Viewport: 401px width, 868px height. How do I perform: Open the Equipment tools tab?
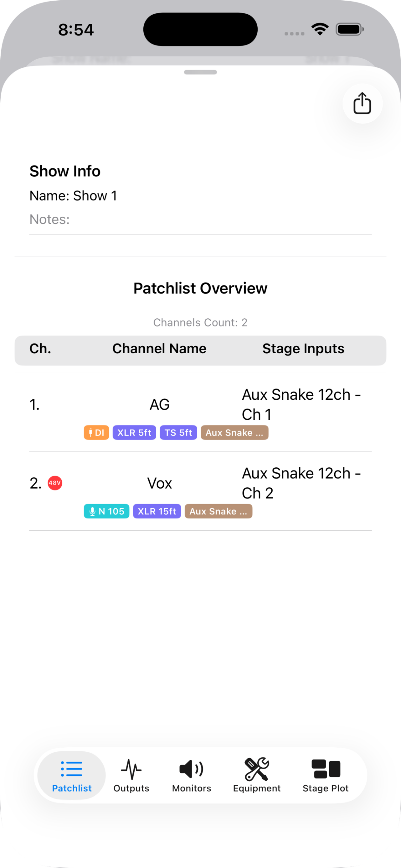(x=257, y=775)
